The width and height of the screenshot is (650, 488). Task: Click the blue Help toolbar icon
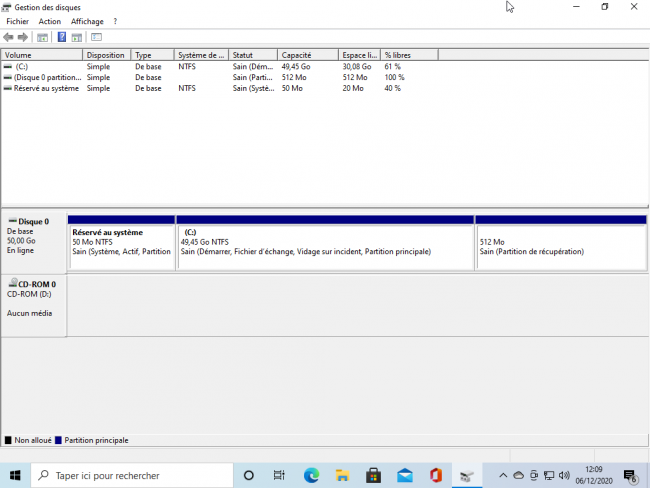click(61, 37)
